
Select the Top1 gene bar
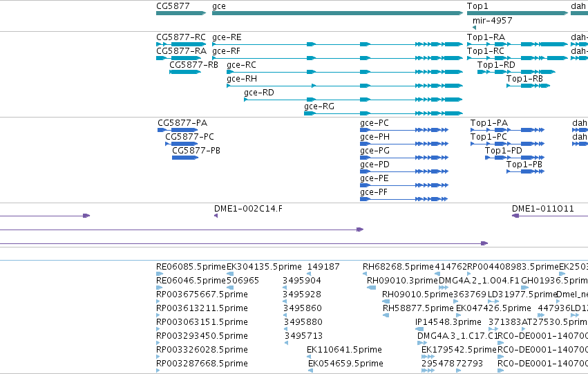(x=518, y=13)
